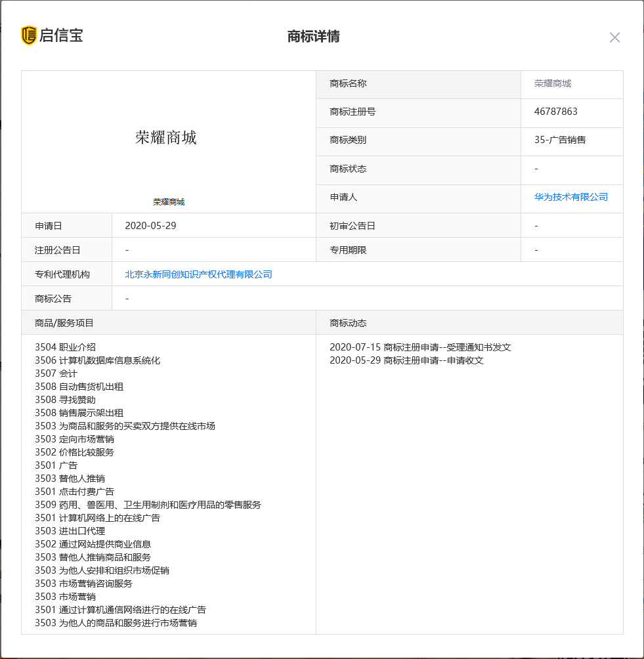Click the 商标动态 header
Viewport: 644px width, 659px height.
(x=348, y=323)
